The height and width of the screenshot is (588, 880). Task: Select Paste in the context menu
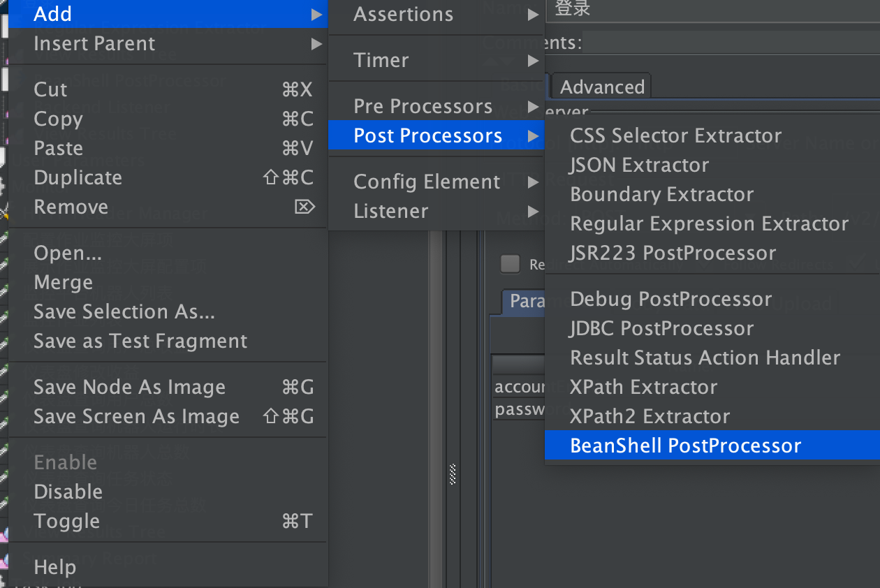coord(168,148)
